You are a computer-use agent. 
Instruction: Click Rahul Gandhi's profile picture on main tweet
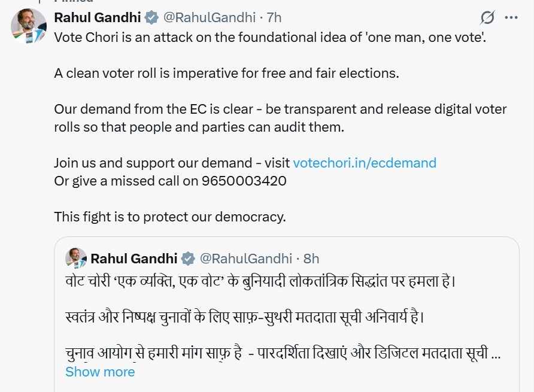pyautogui.click(x=28, y=26)
